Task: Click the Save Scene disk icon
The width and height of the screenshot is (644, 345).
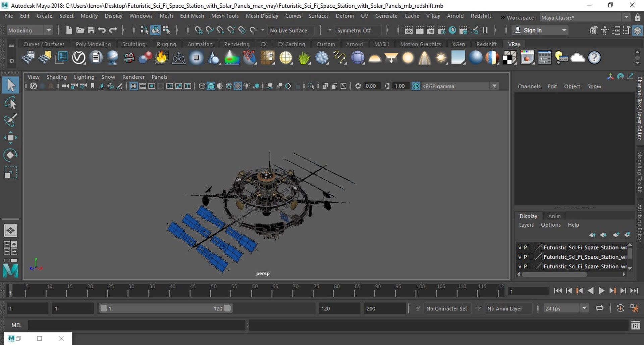Action: [x=91, y=30]
